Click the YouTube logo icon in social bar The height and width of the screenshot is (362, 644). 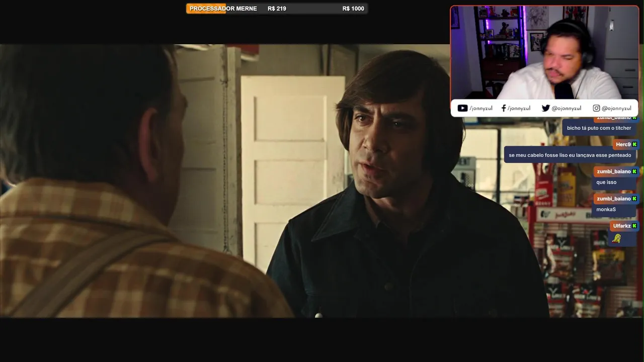coord(462,108)
